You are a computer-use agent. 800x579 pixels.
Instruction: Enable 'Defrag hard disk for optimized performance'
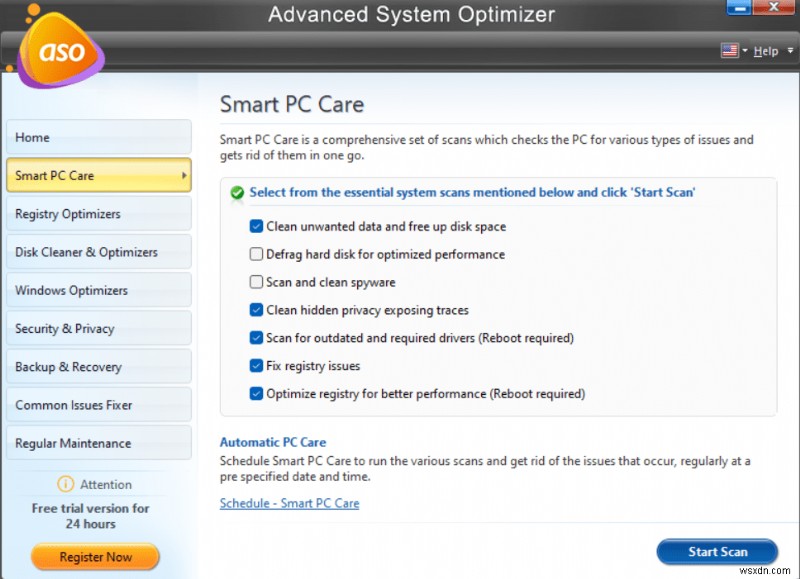tap(255, 254)
